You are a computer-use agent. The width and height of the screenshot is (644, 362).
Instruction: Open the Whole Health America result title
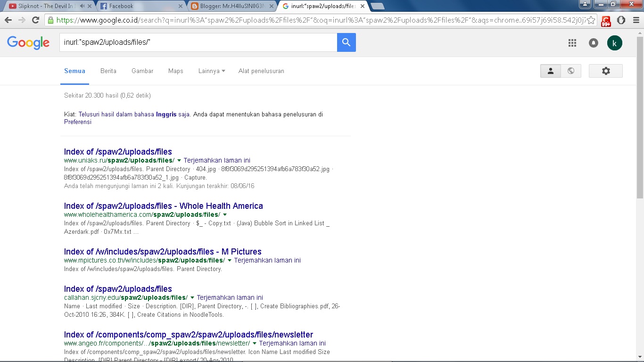tap(164, 206)
